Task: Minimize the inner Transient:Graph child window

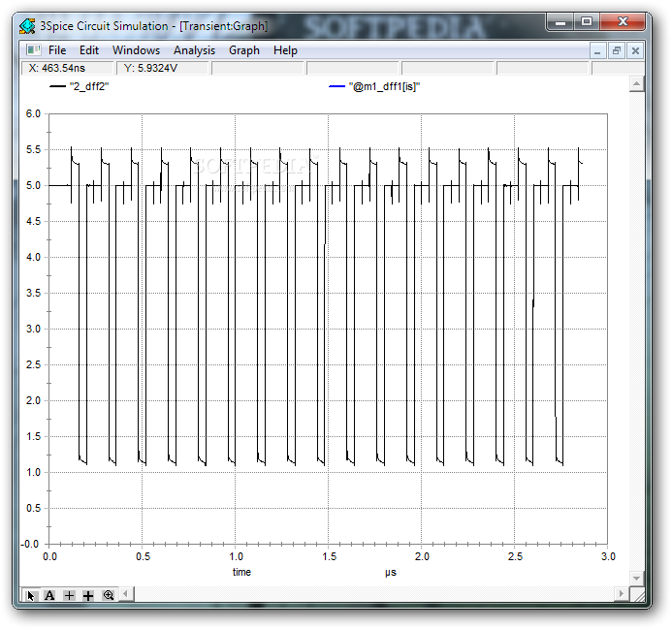Action: point(597,51)
